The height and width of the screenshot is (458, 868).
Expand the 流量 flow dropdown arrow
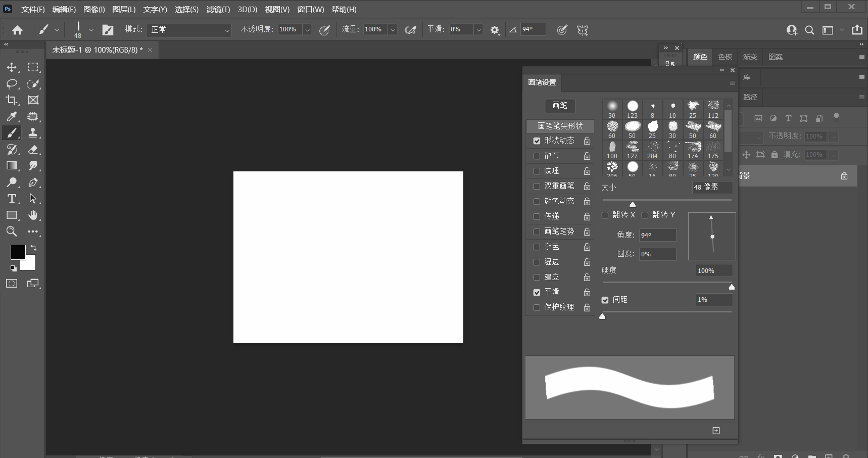pyautogui.click(x=393, y=30)
